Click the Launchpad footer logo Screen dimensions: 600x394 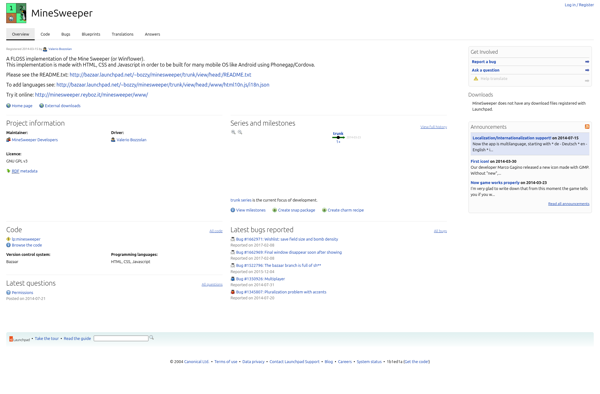pyautogui.click(x=20, y=339)
